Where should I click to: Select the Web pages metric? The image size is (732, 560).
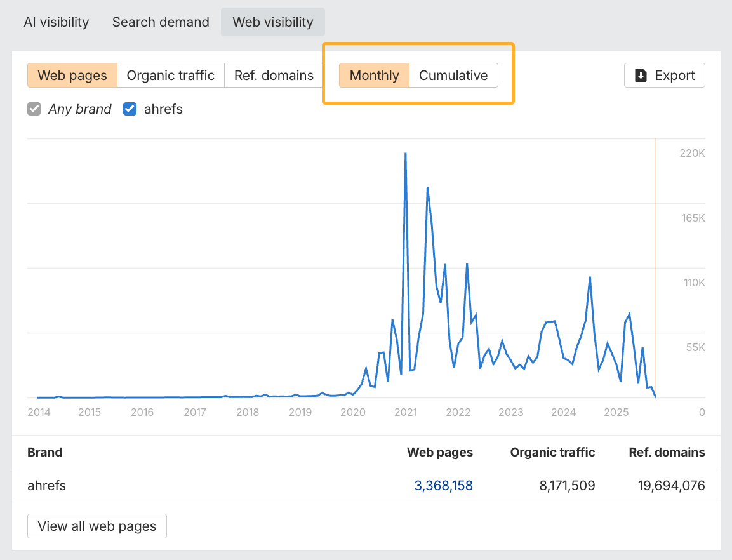[72, 75]
